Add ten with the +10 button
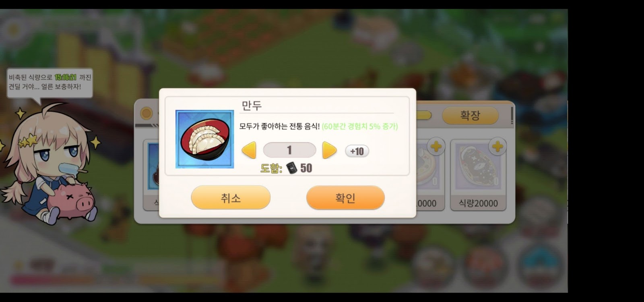644x302 pixels. point(357,151)
